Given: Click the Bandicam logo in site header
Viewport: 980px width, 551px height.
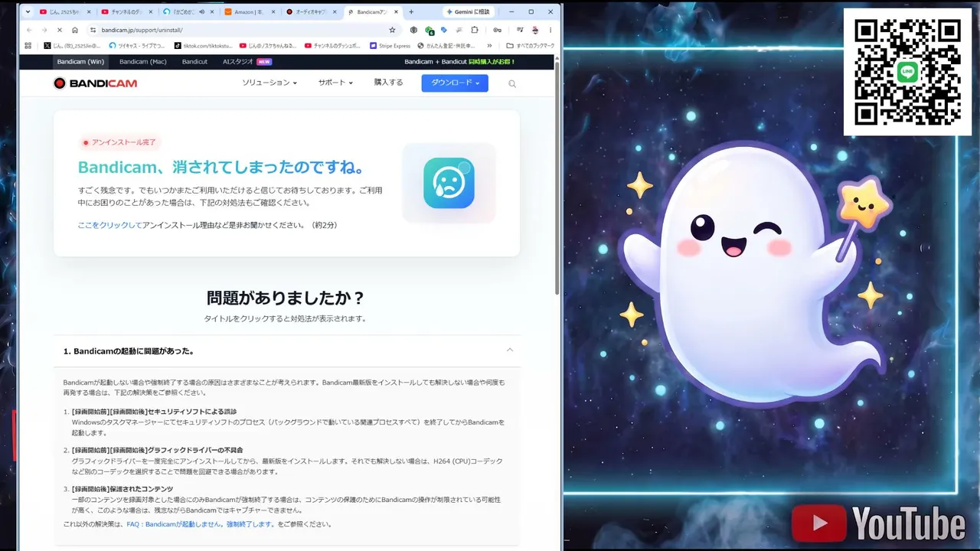Looking at the screenshot, I should [96, 83].
